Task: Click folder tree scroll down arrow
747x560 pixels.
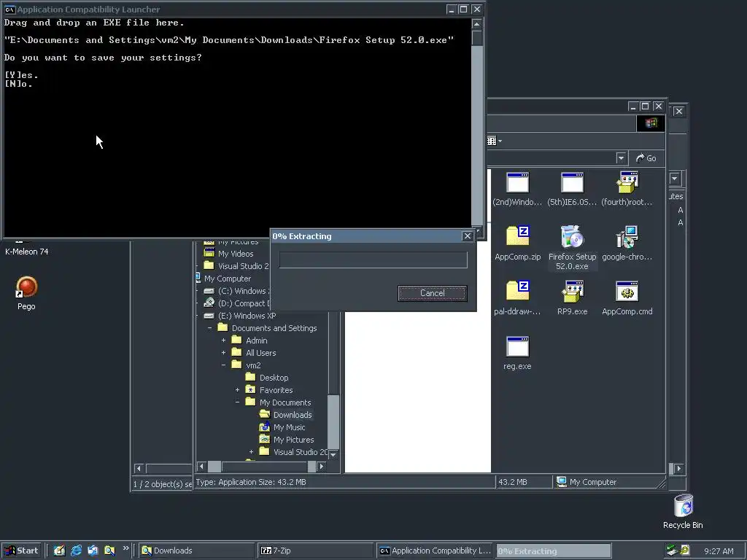Action: pos(333,455)
